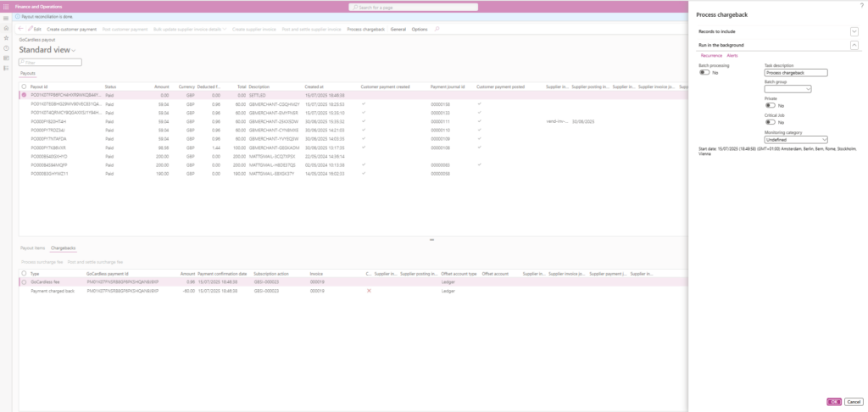Image resolution: width=868 pixels, height=412 pixels.
Task: Go to the Home sidebar icon
Action: tap(6, 28)
